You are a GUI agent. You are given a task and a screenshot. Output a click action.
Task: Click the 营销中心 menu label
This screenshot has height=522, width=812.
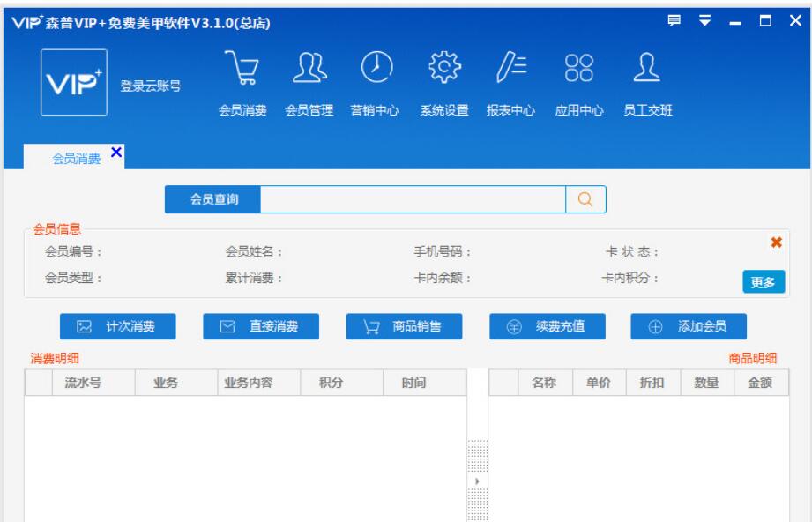click(x=375, y=110)
